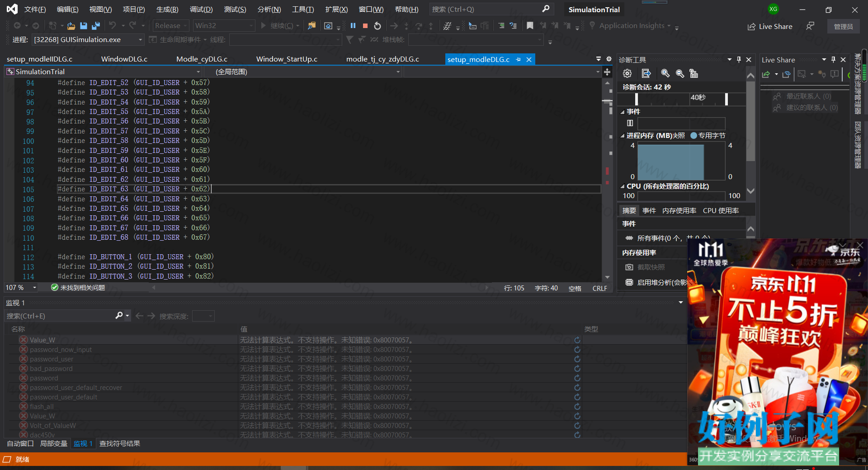The image size is (868, 470).
Task: Click the take snapshot camera icon
Action: (629, 267)
